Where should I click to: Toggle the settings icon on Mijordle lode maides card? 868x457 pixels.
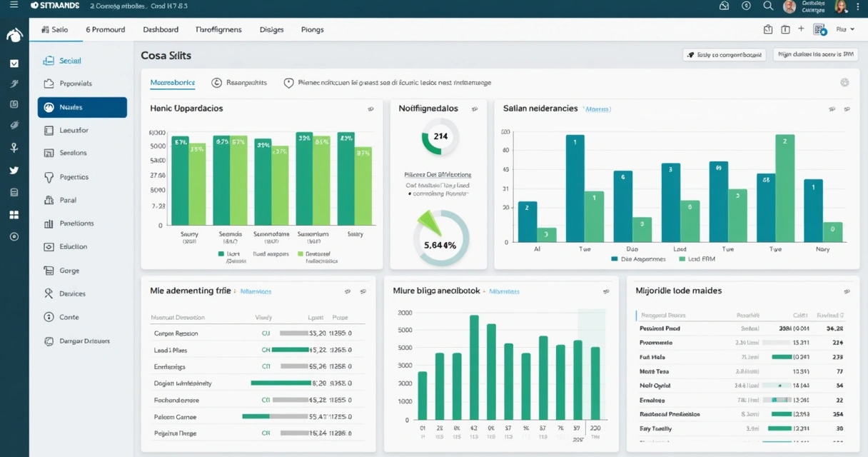tap(847, 291)
